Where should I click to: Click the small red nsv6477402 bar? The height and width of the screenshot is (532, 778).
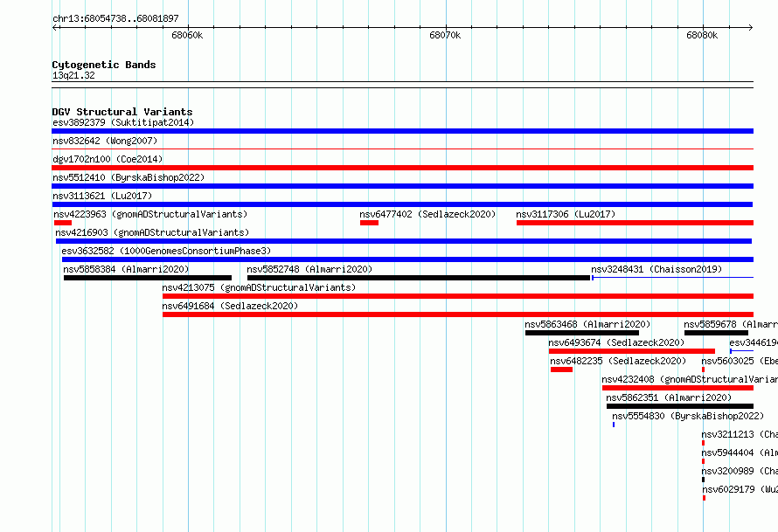click(x=369, y=223)
